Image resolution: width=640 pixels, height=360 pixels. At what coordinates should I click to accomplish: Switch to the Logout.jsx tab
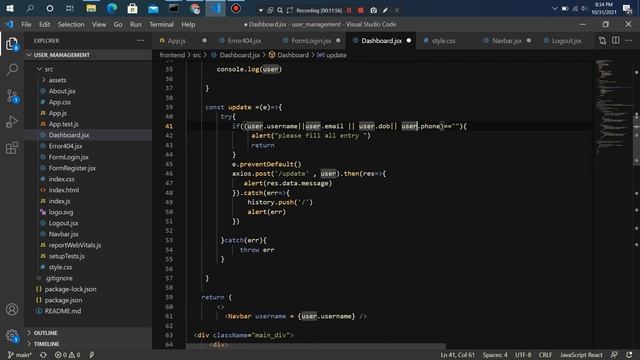click(566, 41)
